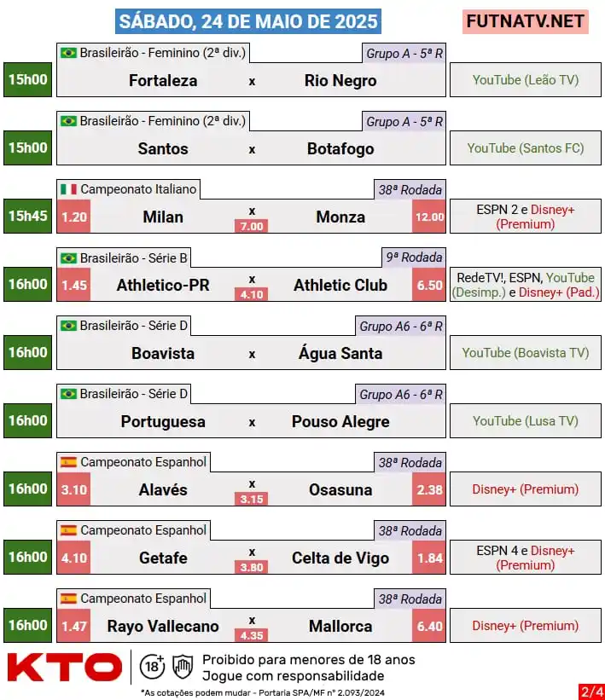Click the 2/4 page indicator
This screenshot has width=605, height=700.
(592, 691)
